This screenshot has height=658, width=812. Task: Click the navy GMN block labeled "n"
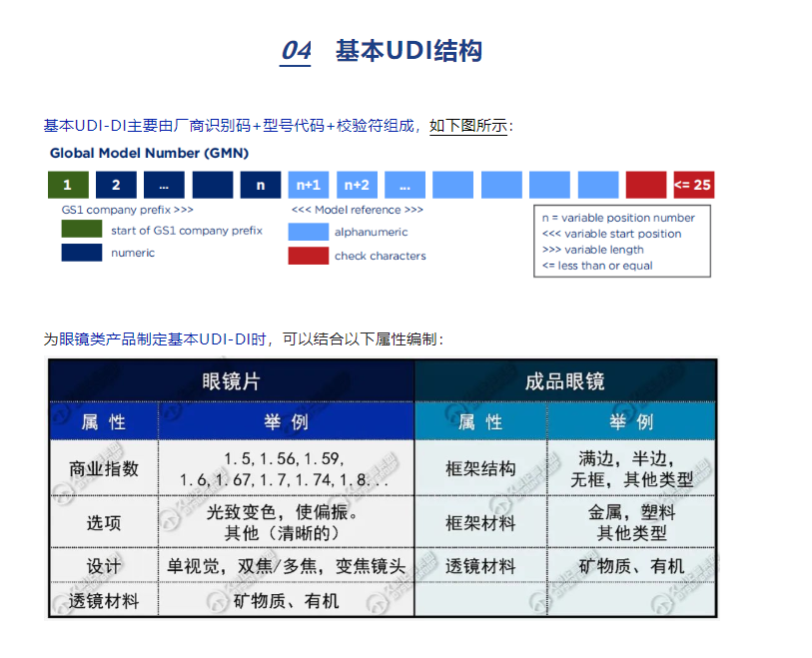pyautogui.click(x=261, y=185)
